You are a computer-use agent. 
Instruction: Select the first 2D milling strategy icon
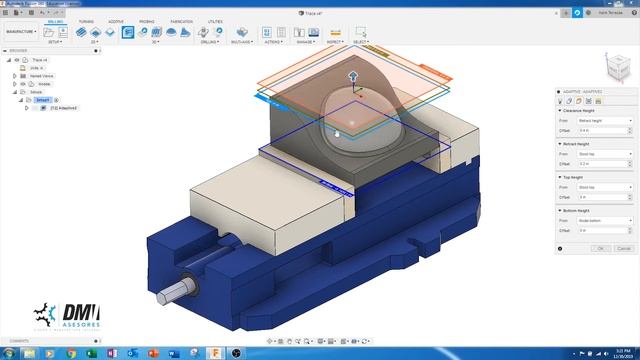(x=81, y=32)
